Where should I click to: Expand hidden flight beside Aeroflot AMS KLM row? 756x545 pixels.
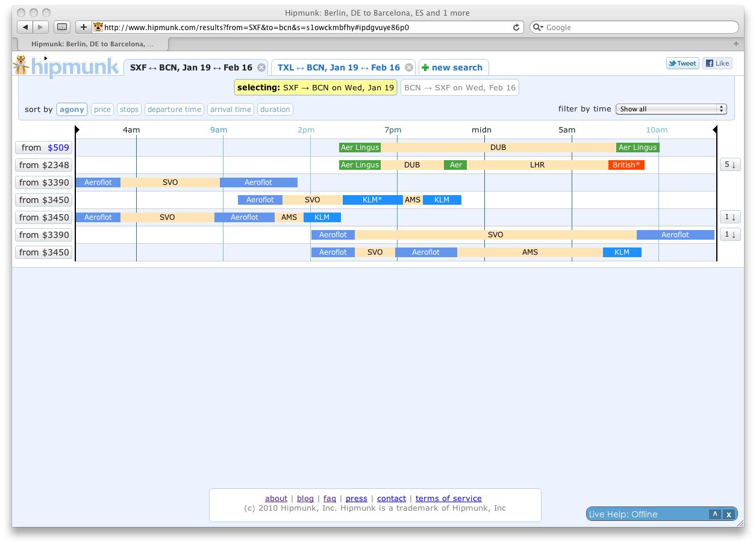tap(730, 217)
